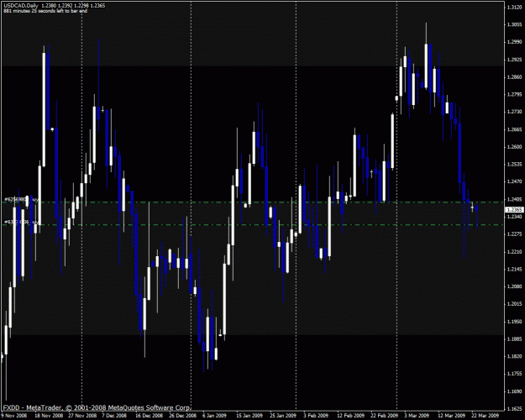
Task: Click the 22 Mar 2009 date label
Action: coord(486,416)
